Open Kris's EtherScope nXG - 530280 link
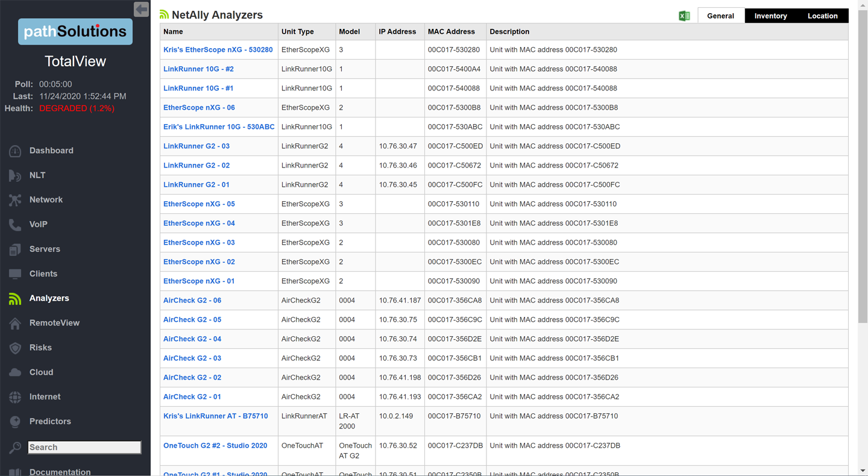This screenshot has height=476, width=868. (x=218, y=50)
